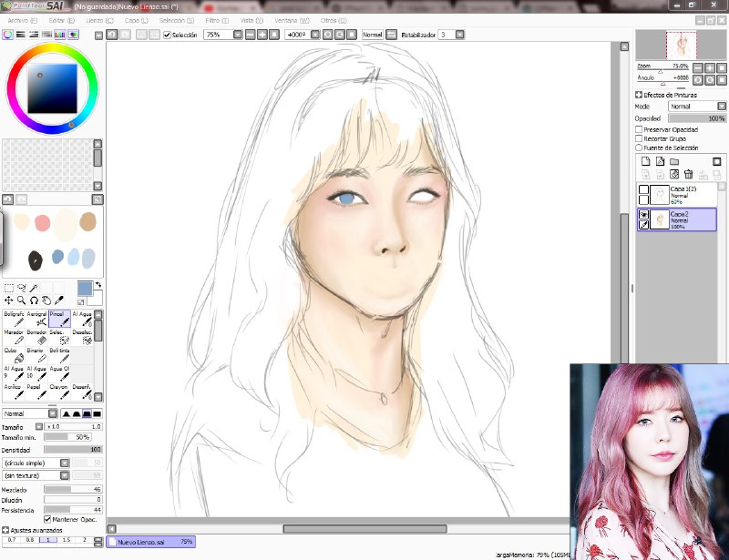Create a new layer folder
729x560 pixels.
pos(674,161)
